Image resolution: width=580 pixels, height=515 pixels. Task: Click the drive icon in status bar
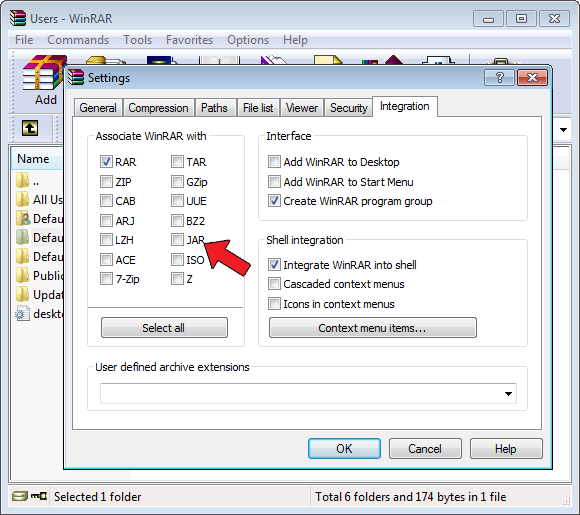(20, 496)
